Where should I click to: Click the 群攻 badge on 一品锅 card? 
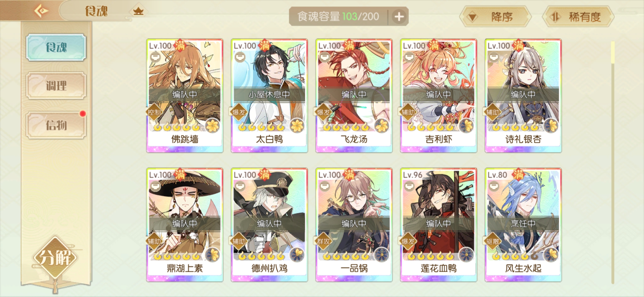(x=323, y=241)
